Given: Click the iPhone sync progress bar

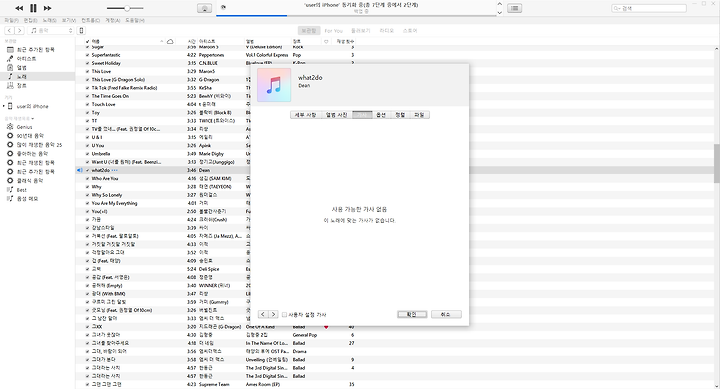Looking at the screenshot, I should (356, 15).
